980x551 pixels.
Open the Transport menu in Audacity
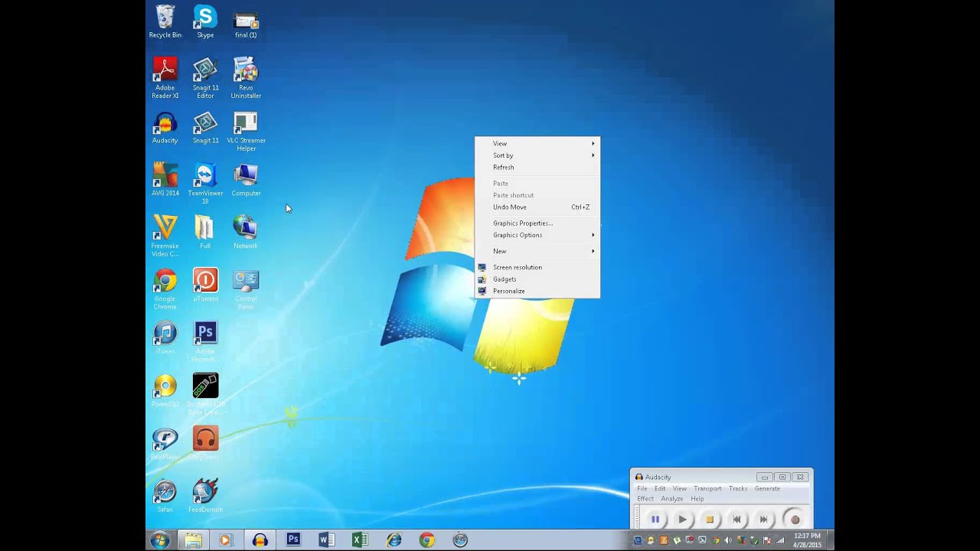point(707,488)
